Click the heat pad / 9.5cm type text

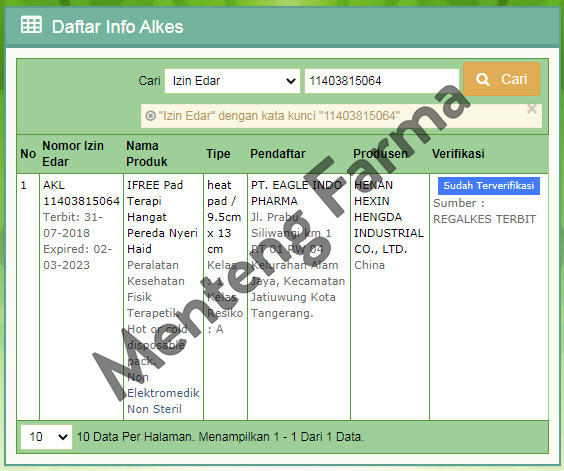click(x=224, y=217)
